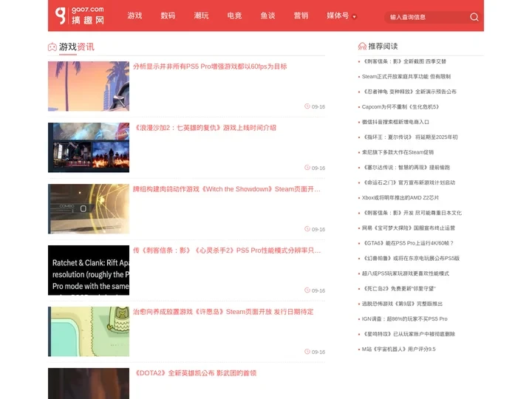Open the 浪漫沙加2 article link
The width and height of the screenshot is (532, 399).
tap(205, 128)
